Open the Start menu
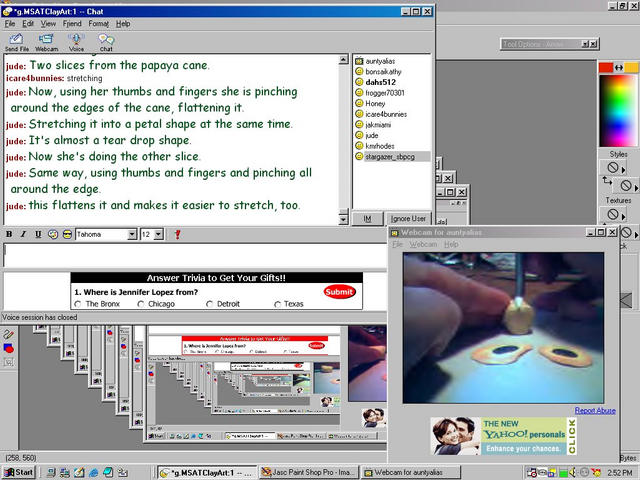Image resolution: width=640 pixels, height=480 pixels. click(x=19, y=472)
